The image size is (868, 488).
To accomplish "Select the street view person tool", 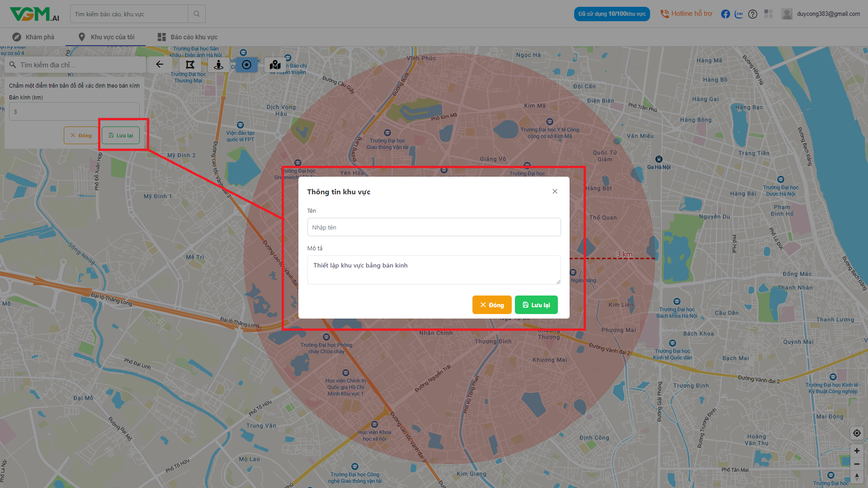I will coord(218,65).
